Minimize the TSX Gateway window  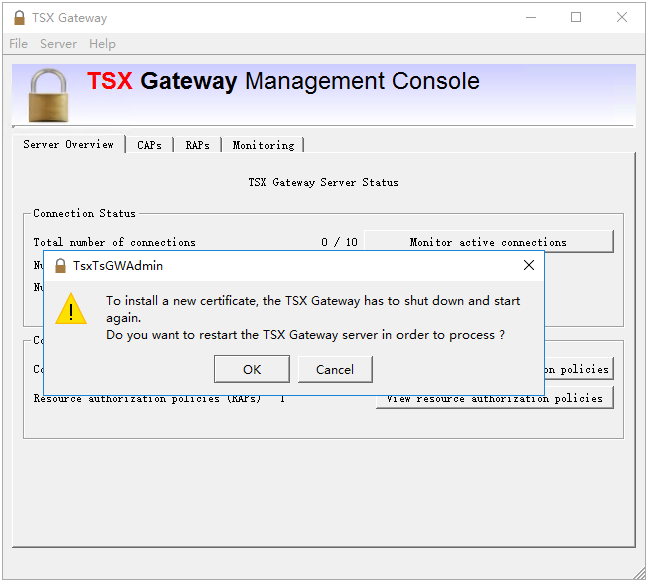pos(531,17)
